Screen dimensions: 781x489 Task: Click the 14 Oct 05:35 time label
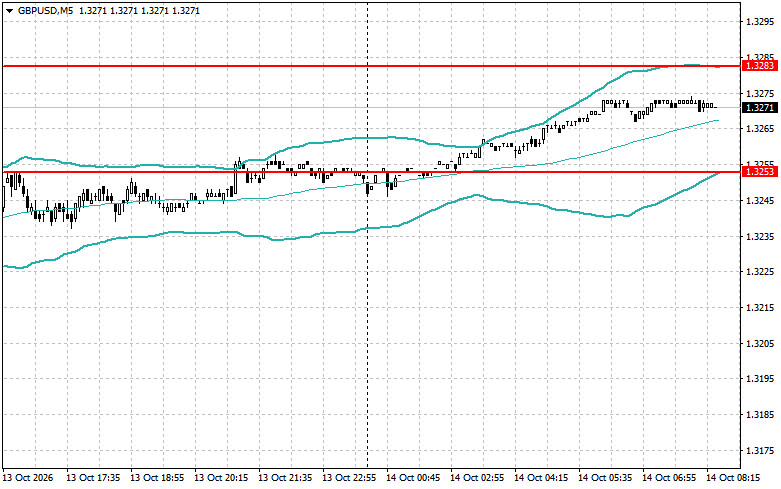(605, 478)
